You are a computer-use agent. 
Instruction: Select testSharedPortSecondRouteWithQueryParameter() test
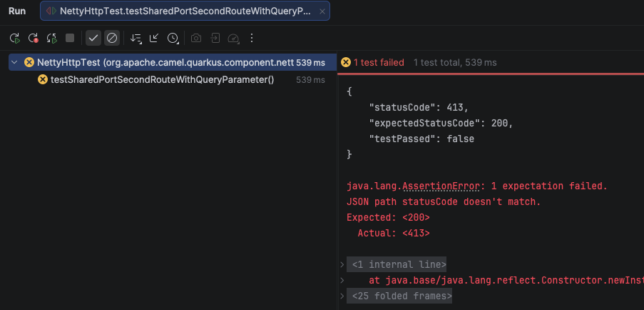[x=162, y=79]
